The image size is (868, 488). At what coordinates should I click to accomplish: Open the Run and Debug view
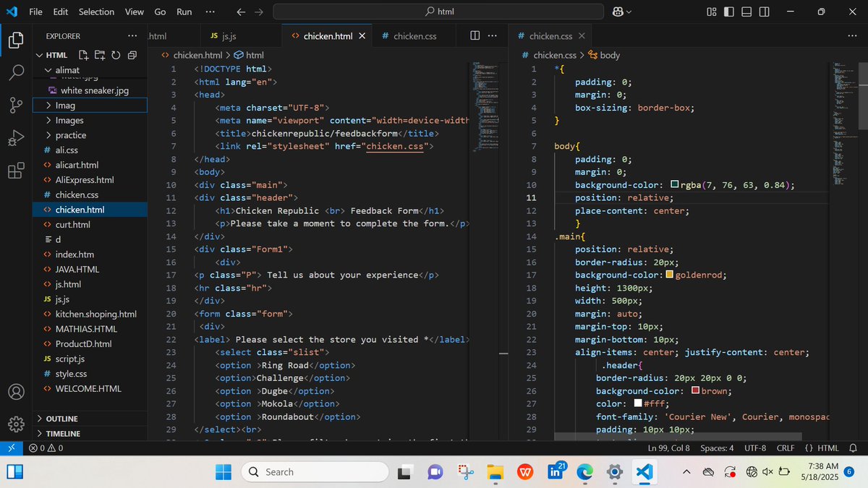(x=16, y=138)
